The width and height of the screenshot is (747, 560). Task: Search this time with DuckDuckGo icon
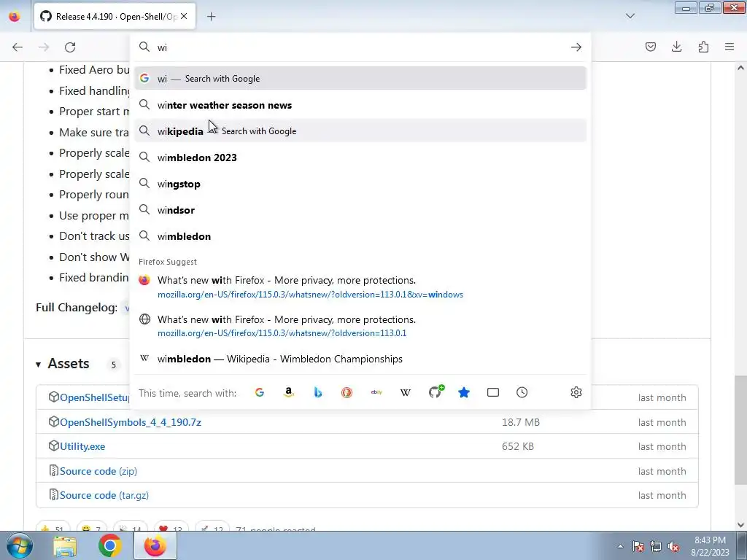347,392
